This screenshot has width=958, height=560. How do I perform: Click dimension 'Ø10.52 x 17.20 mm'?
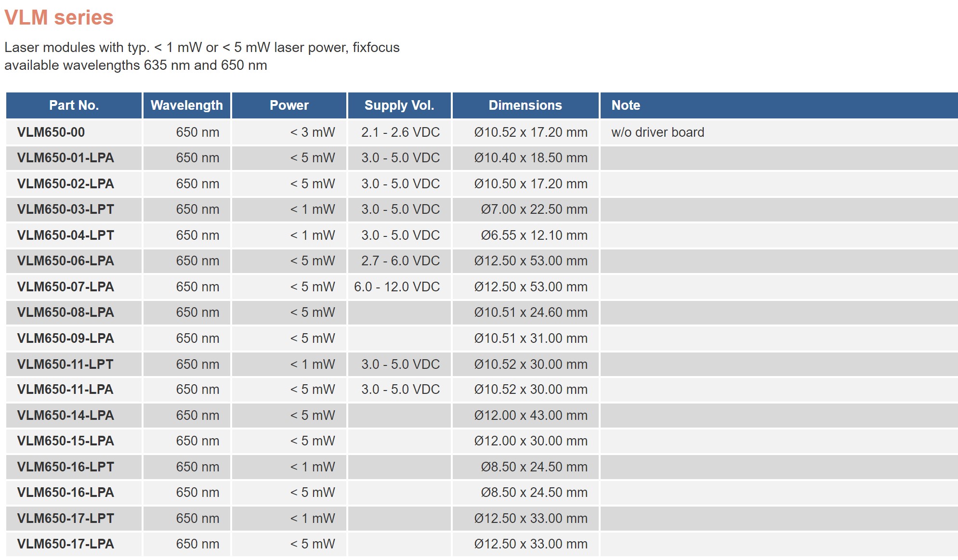(x=531, y=132)
